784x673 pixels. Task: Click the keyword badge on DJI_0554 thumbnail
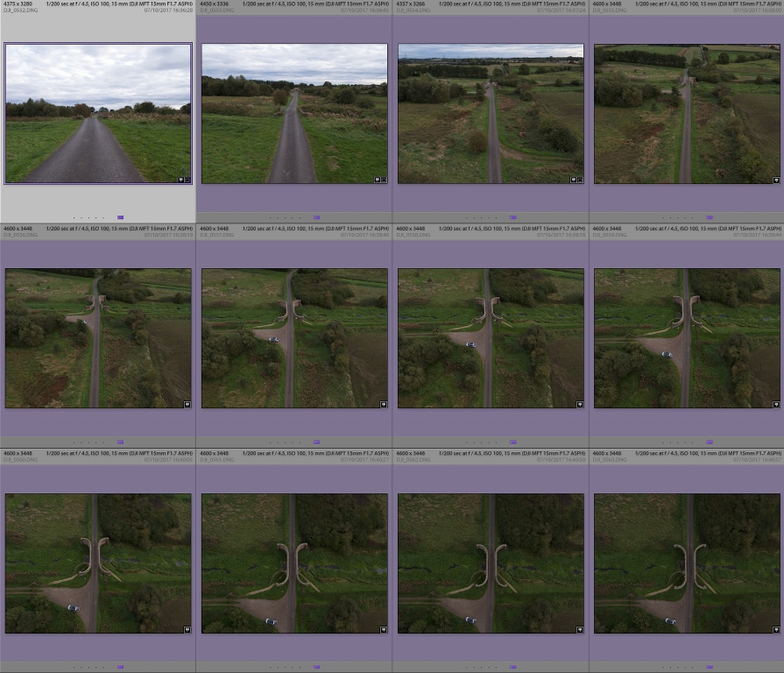click(573, 180)
